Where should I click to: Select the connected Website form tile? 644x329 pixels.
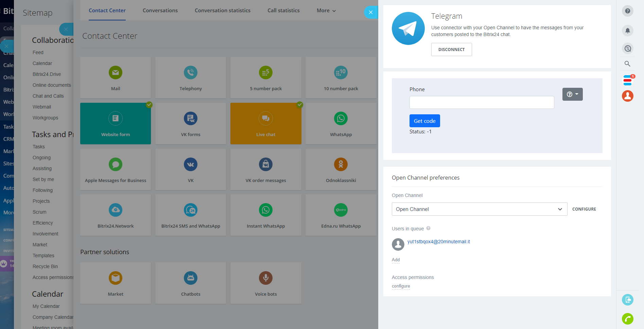[116, 124]
